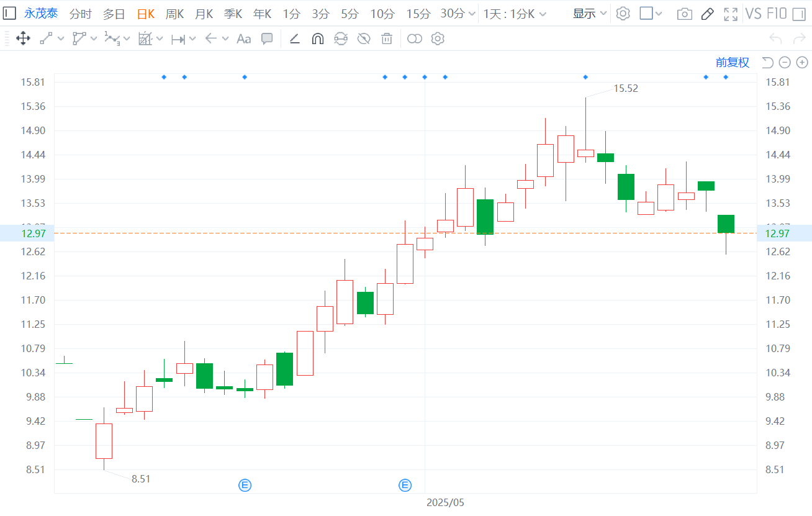Reset chart zoom with the circular arrow

(x=767, y=62)
